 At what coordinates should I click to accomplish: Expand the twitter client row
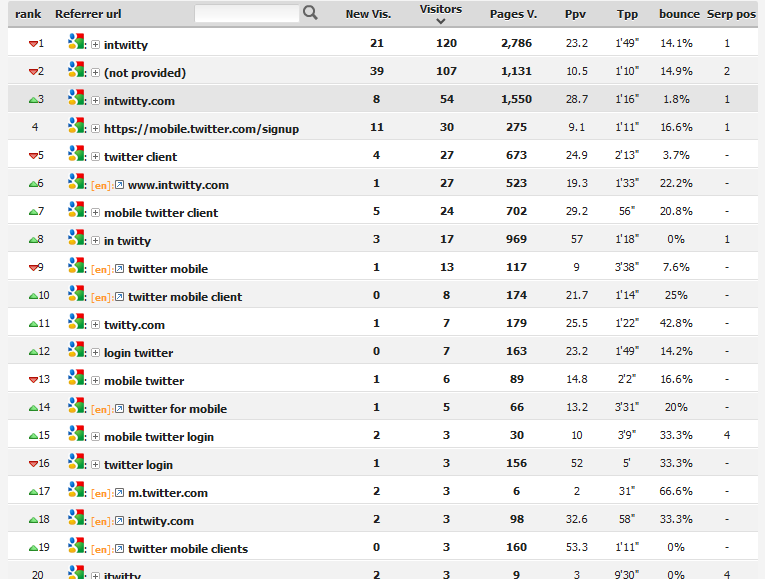point(96,157)
